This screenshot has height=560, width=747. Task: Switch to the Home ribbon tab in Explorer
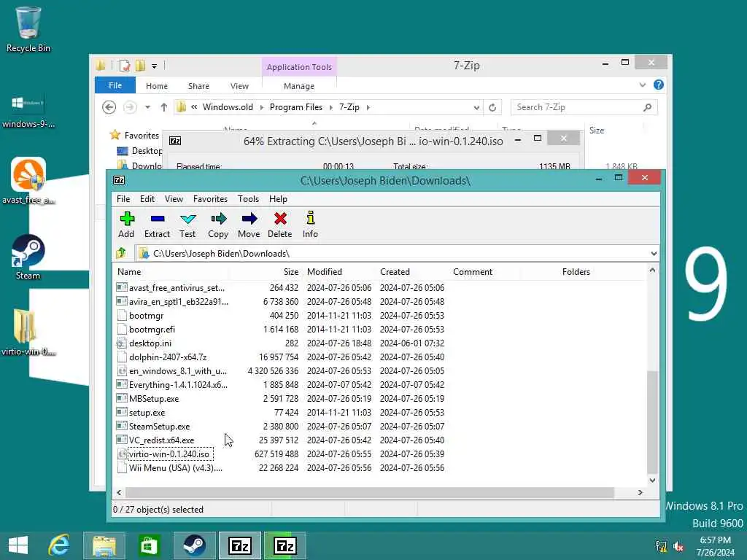pos(157,86)
